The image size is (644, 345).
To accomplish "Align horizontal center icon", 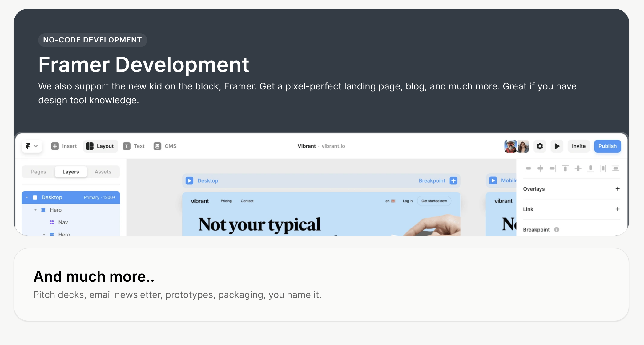I will [540, 168].
